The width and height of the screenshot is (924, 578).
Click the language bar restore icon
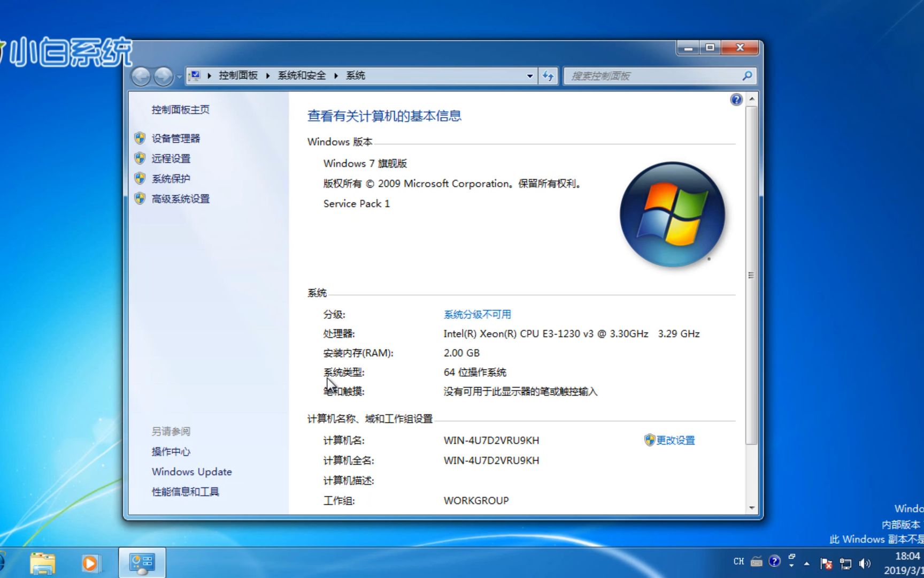(792, 557)
